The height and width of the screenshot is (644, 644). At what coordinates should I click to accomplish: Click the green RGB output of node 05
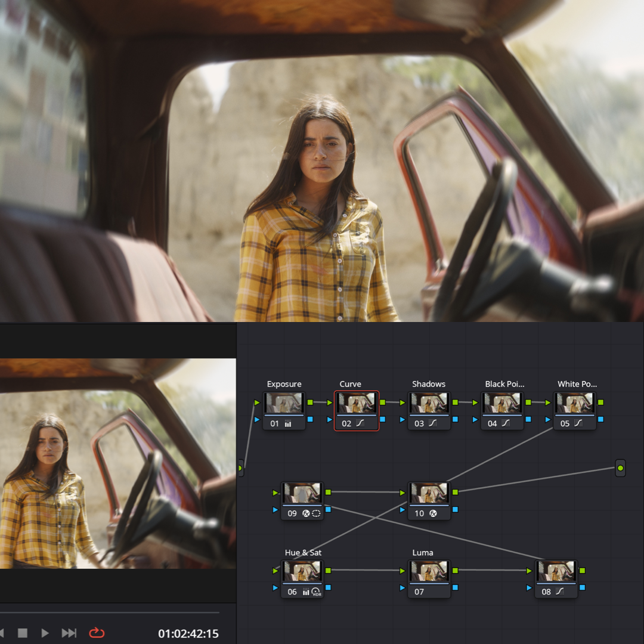(600, 402)
